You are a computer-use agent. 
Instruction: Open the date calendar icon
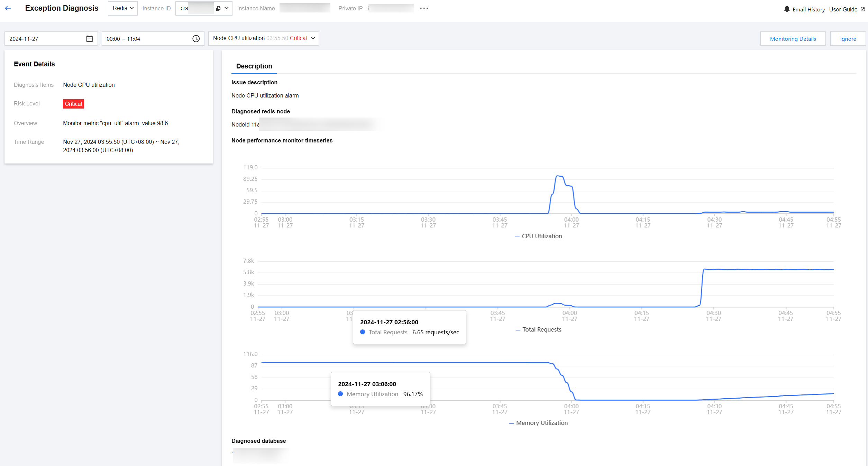[89, 39]
